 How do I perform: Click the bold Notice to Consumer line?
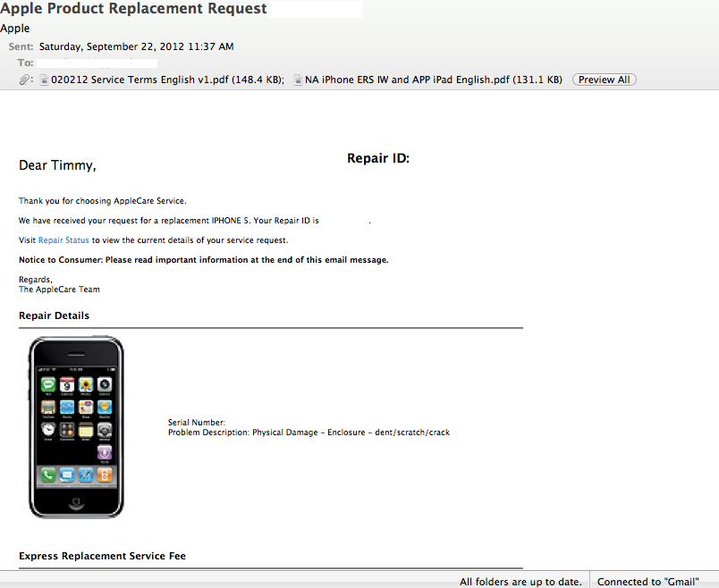coord(204,260)
